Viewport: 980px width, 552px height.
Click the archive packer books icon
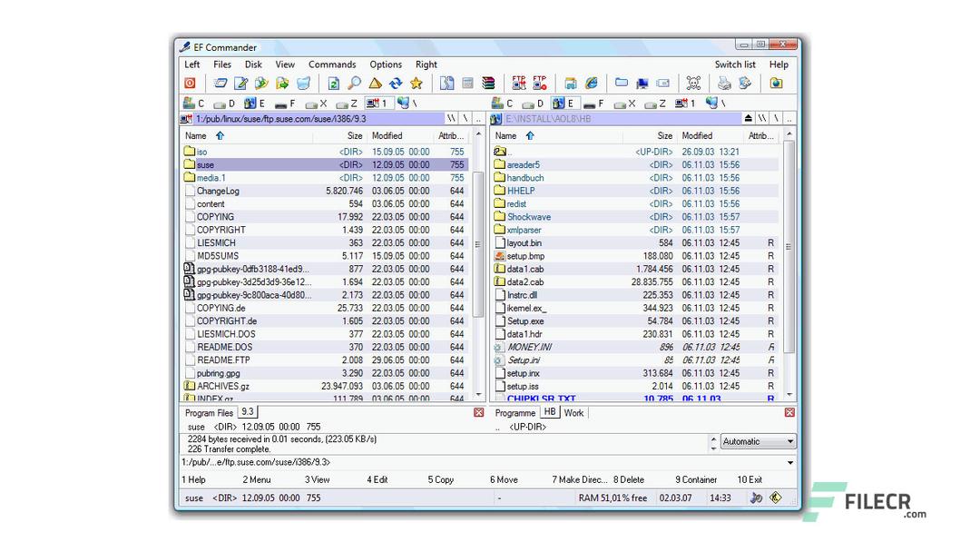click(488, 84)
